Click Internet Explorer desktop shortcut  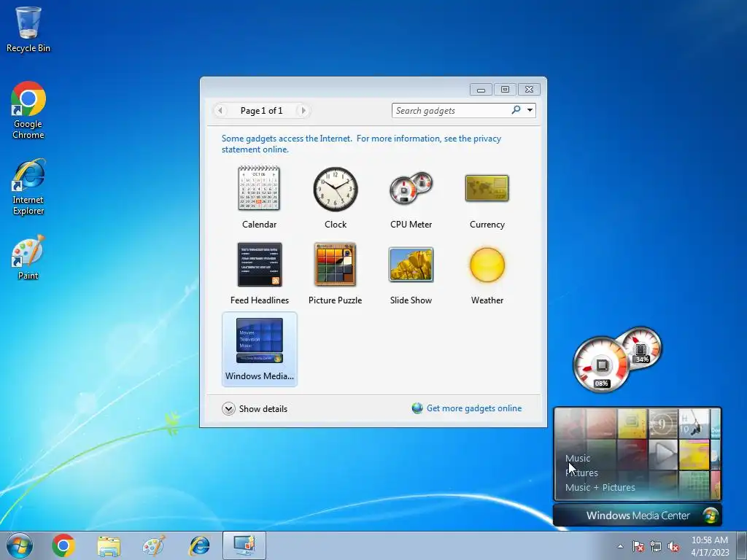coord(28,186)
